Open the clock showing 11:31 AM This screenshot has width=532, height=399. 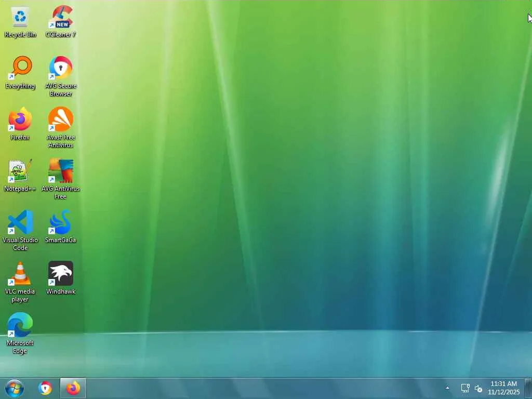click(503, 388)
